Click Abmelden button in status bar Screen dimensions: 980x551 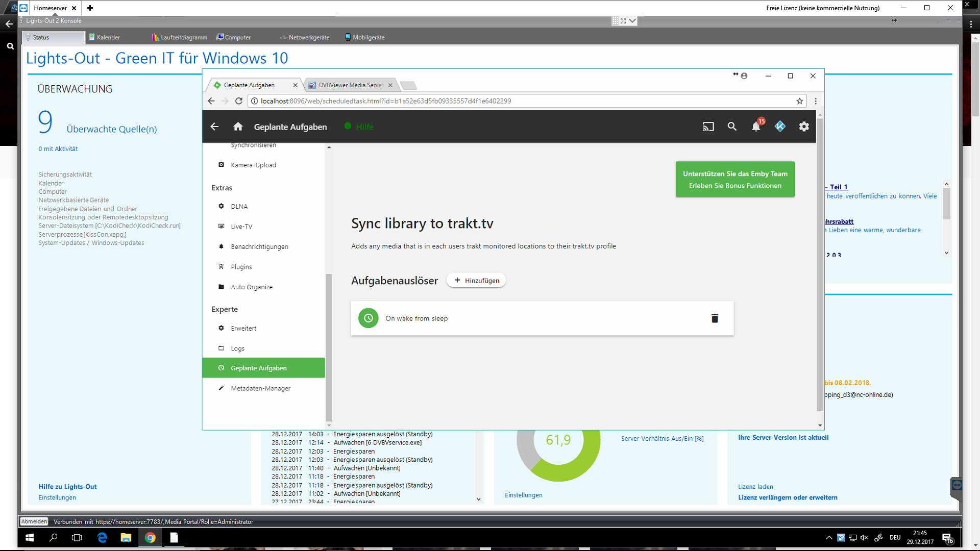point(34,521)
